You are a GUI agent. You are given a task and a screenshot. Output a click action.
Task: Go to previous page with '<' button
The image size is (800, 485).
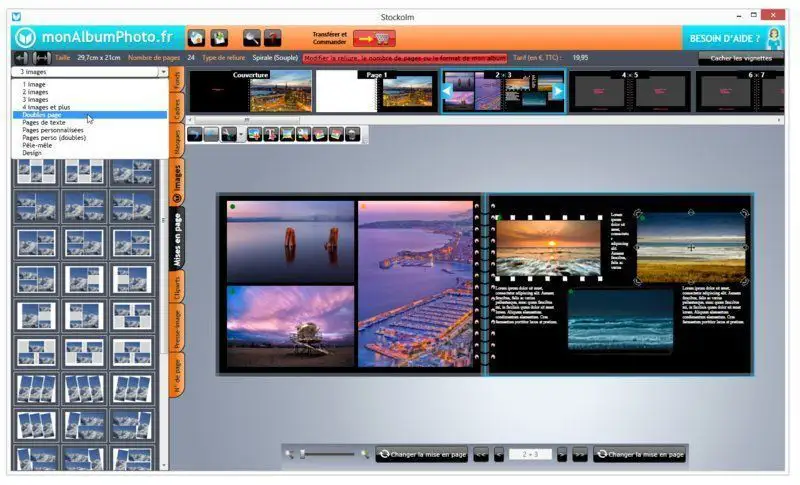[x=499, y=454]
